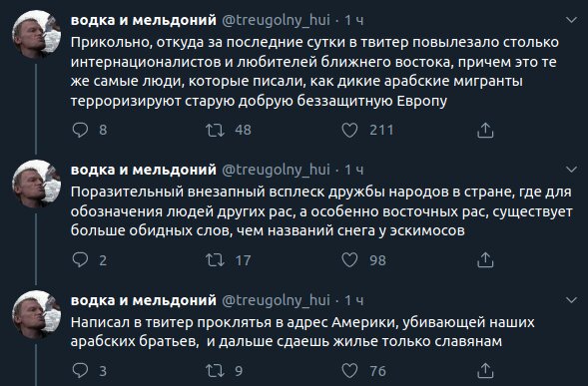This screenshot has height=386, width=588.
Task: Share the first tweet about интернационалистов
Action: point(485,130)
